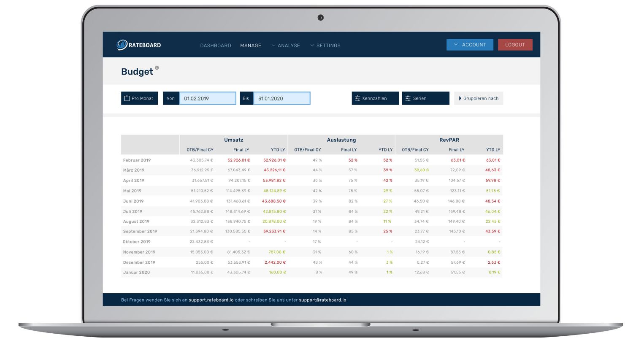The image size is (644, 362).
Task: Click the RevPAR value 0,27 € in Dezember 2019
Action: [x=423, y=262]
